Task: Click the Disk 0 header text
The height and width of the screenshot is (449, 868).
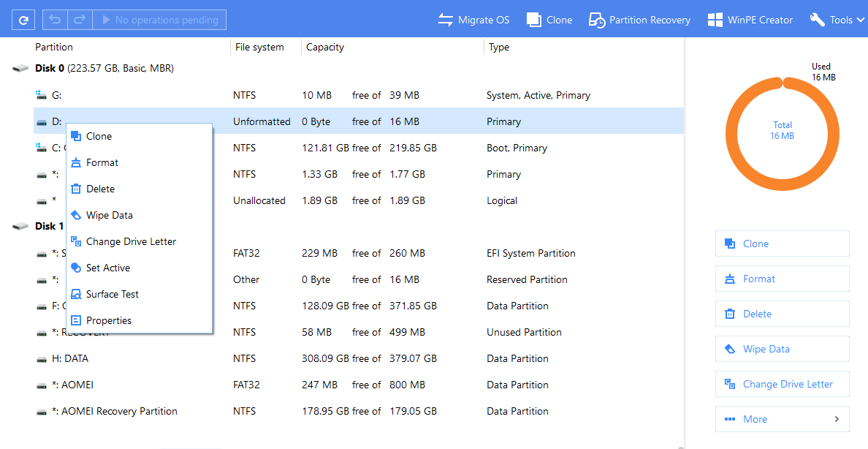Action: coord(104,69)
